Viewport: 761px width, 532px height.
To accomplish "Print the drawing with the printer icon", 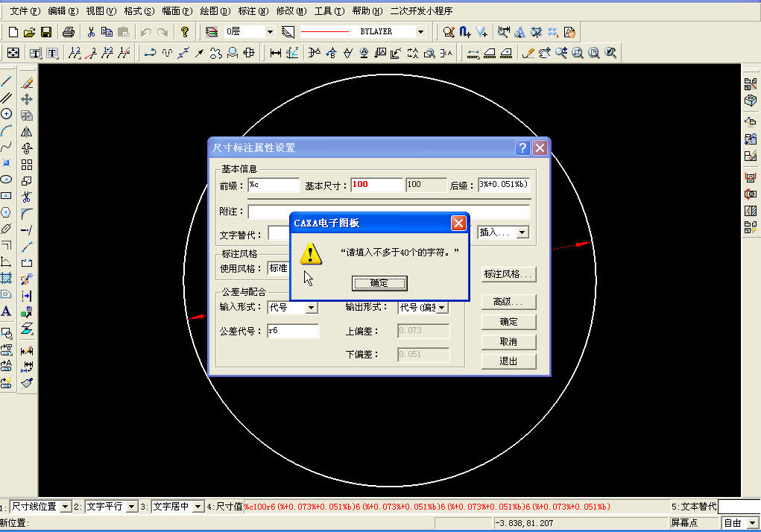I will pos(69,32).
